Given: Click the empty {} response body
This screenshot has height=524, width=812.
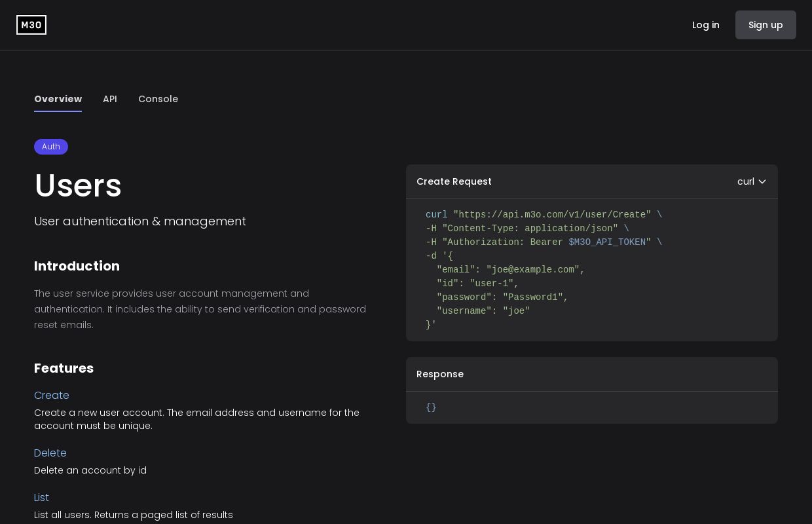Looking at the screenshot, I should tap(431, 407).
